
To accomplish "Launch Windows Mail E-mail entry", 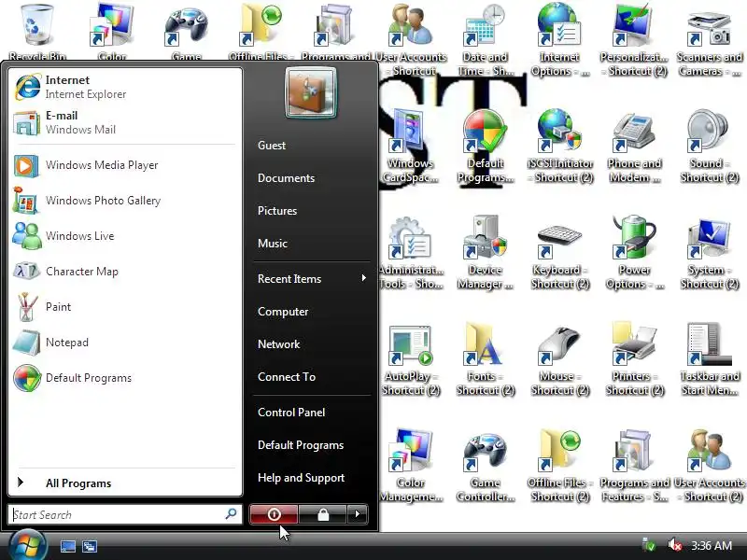I will pyautogui.click(x=125, y=122).
